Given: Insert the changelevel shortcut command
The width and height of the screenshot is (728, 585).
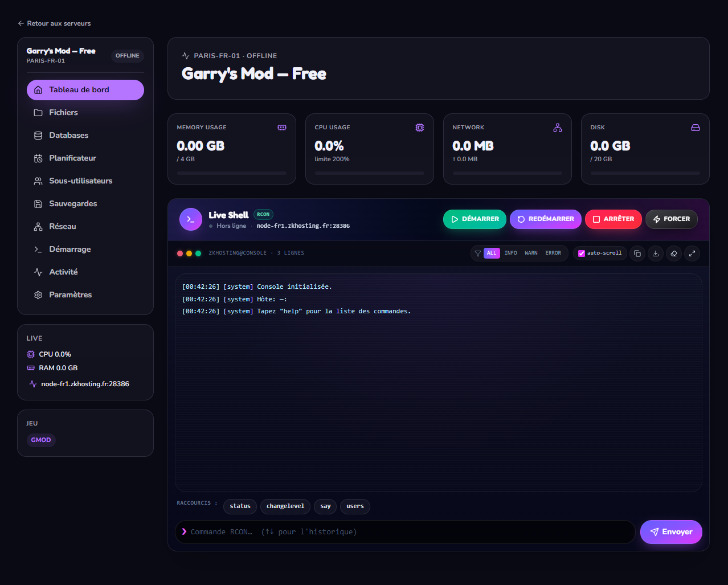Looking at the screenshot, I should [x=285, y=506].
